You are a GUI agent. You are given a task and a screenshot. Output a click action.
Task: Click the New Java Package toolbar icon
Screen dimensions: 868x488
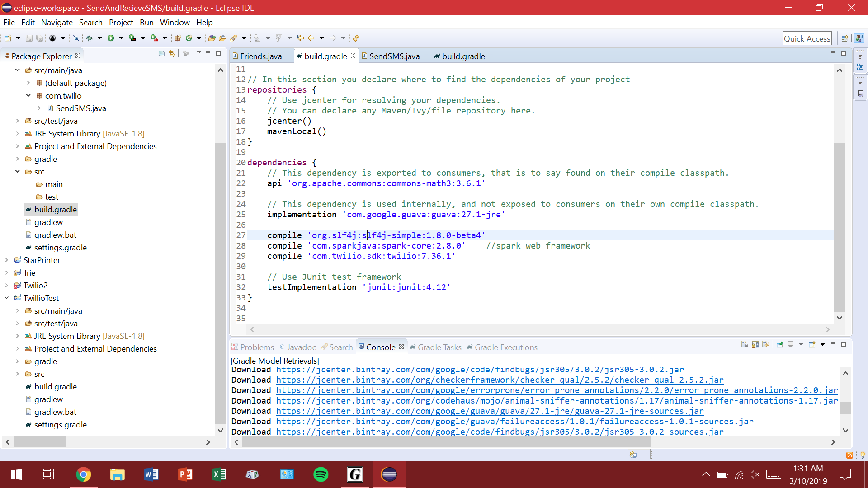(x=178, y=38)
